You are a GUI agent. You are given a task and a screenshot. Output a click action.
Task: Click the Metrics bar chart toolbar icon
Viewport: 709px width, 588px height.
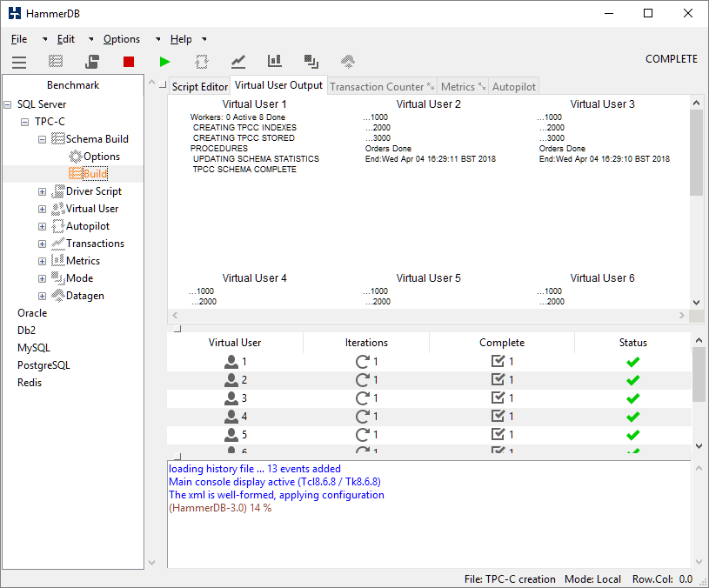pyautogui.click(x=275, y=62)
